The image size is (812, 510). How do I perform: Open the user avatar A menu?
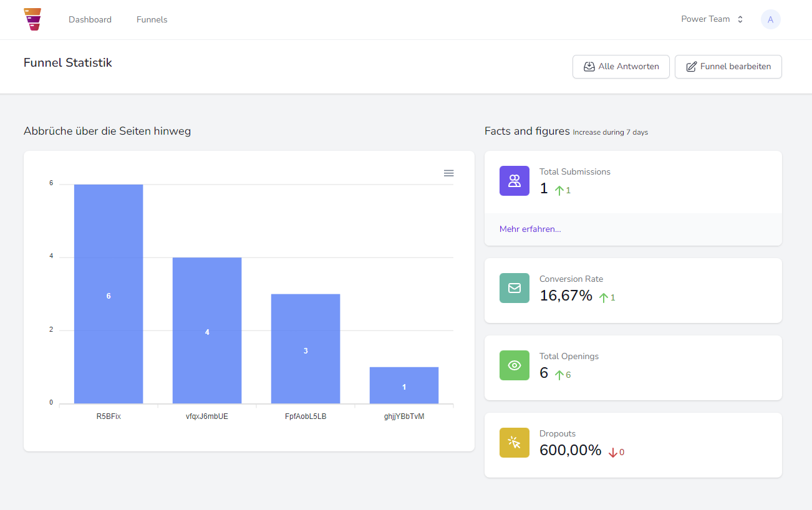(771, 19)
